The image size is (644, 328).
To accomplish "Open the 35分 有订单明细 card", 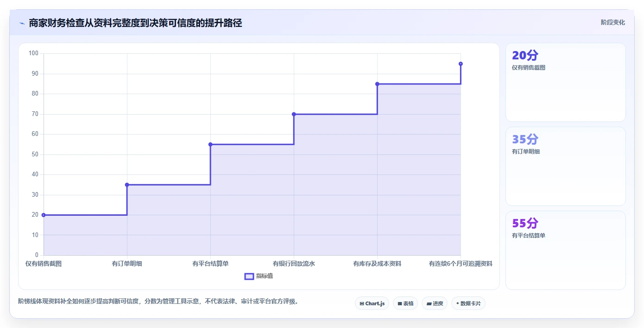I will [565, 166].
